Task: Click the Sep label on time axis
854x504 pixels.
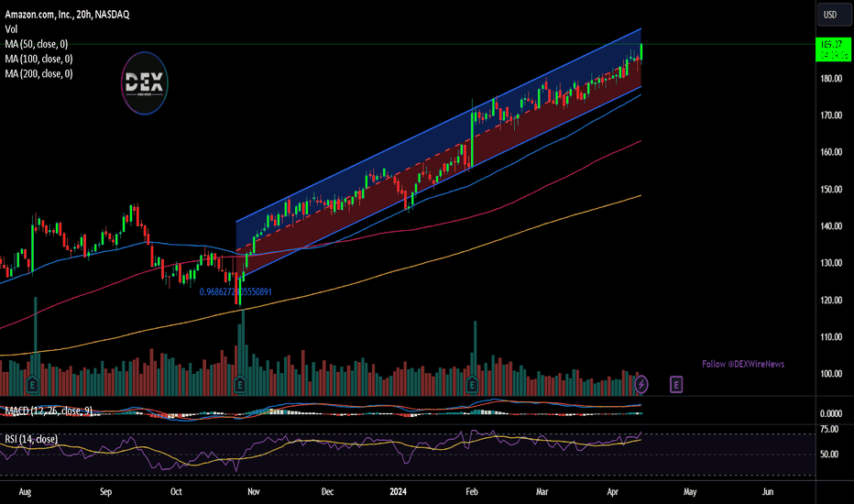Action: [x=105, y=491]
